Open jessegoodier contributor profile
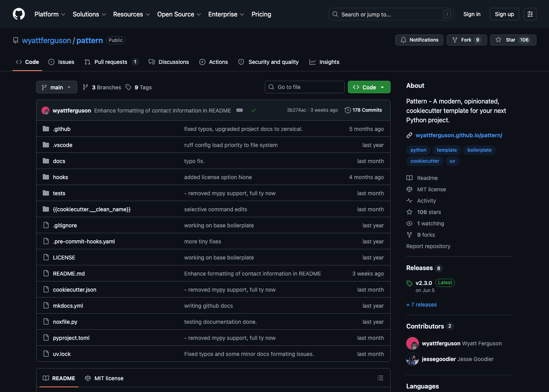 tap(439, 359)
